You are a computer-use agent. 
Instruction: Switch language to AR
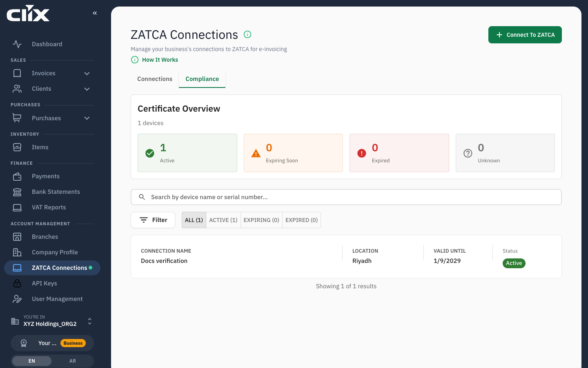(73, 361)
